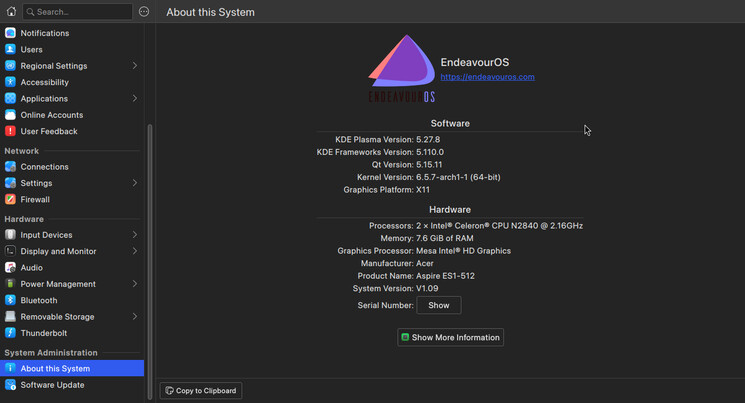Click the Bluetooth icon

10,300
